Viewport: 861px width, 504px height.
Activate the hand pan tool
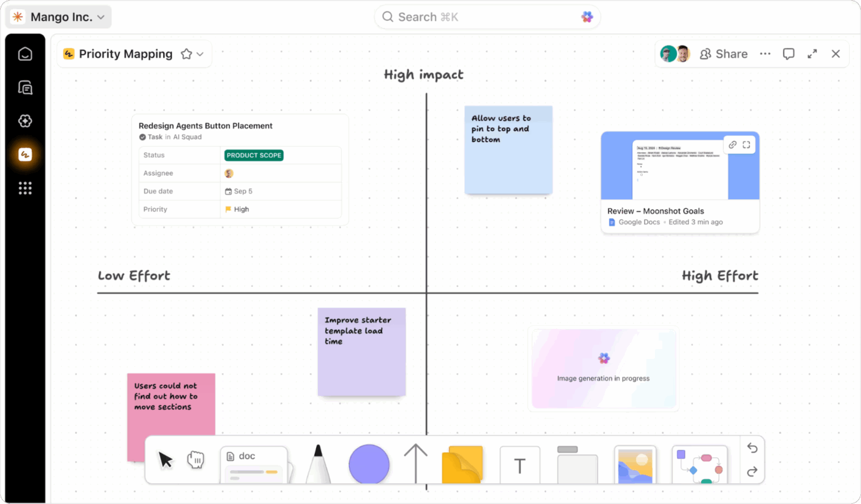(x=196, y=459)
